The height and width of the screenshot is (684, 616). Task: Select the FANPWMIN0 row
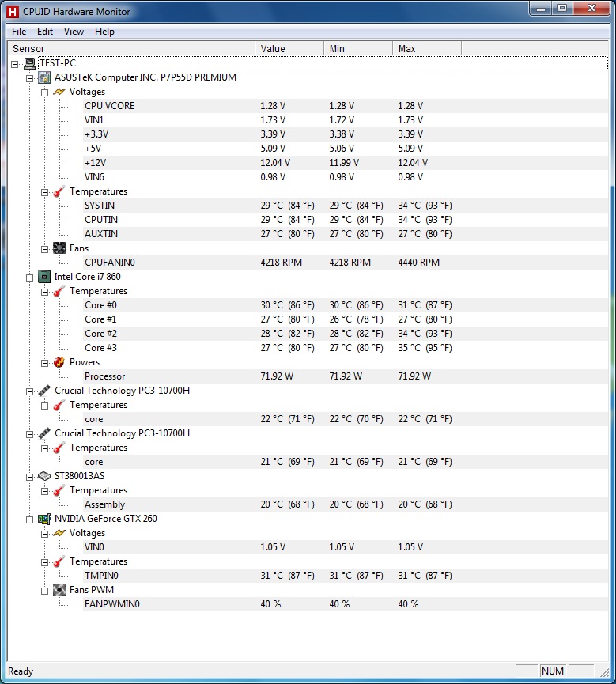[x=346, y=604]
